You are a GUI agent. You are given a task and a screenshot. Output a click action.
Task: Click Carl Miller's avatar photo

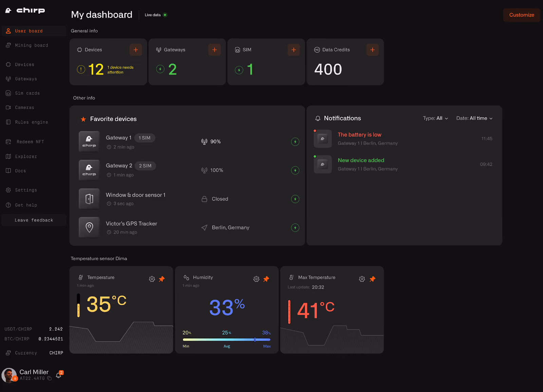pyautogui.click(x=9, y=375)
